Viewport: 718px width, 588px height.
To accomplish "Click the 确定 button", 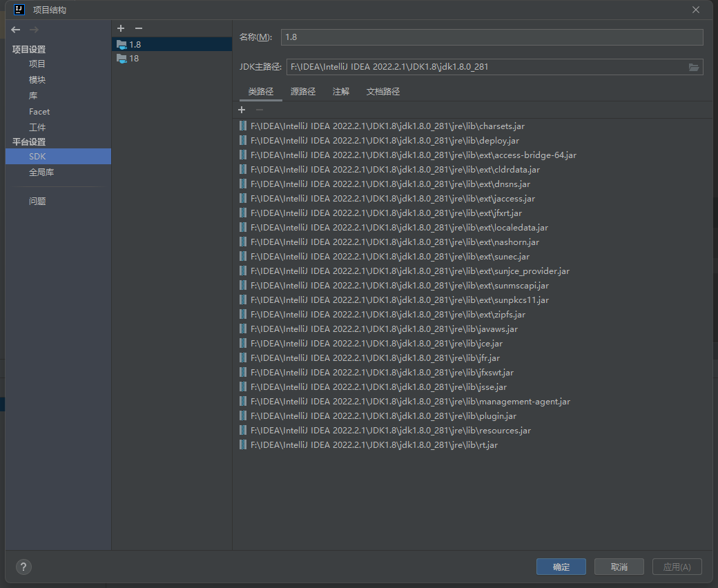I will point(561,567).
